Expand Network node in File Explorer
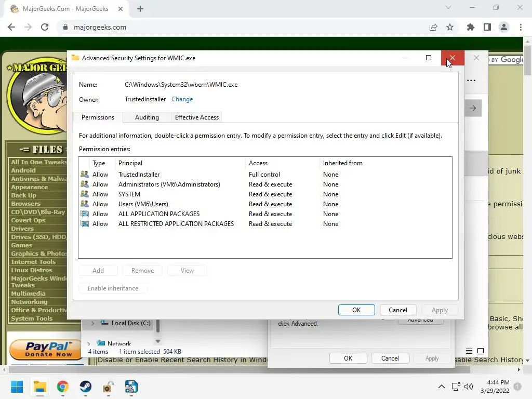 [88, 343]
